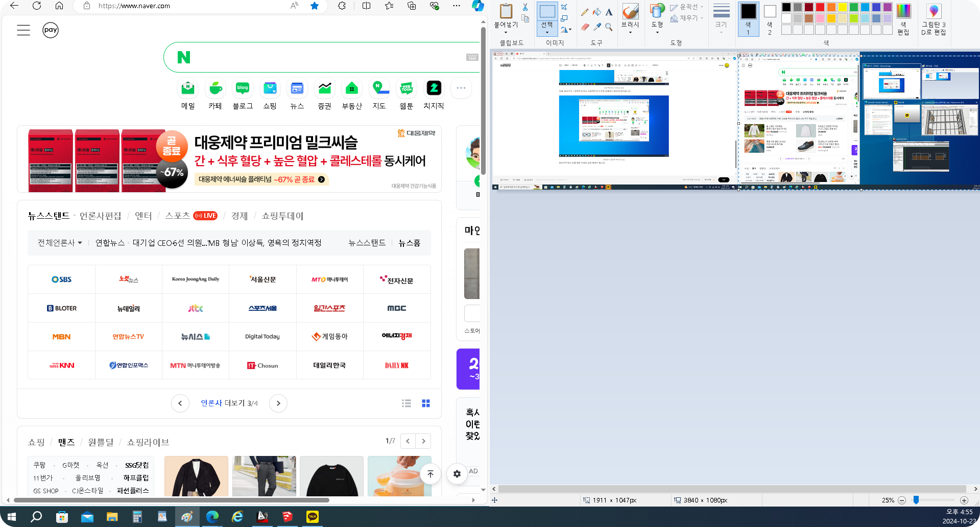Go to previous page of press list
Viewport: 980px width, 527px height.
click(x=180, y=403)
